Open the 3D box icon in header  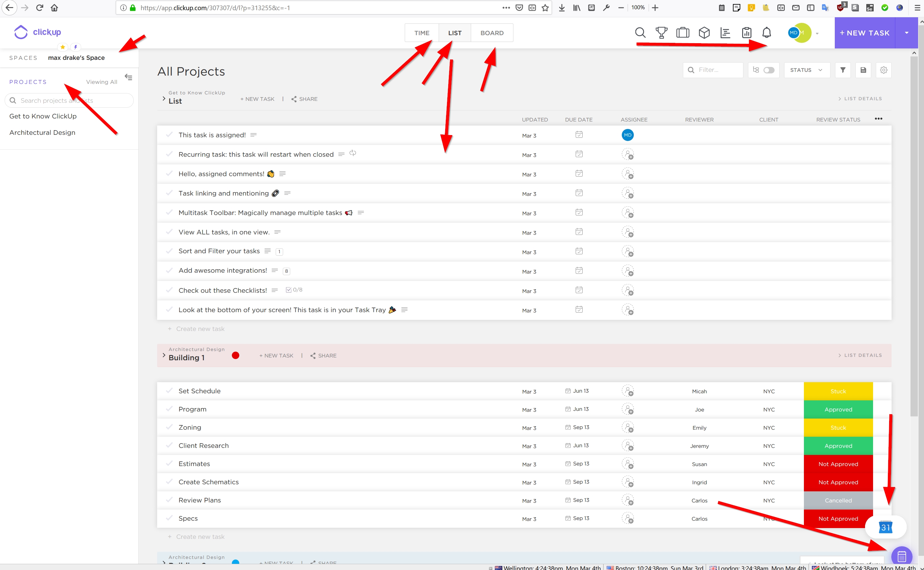click(704, 33)
